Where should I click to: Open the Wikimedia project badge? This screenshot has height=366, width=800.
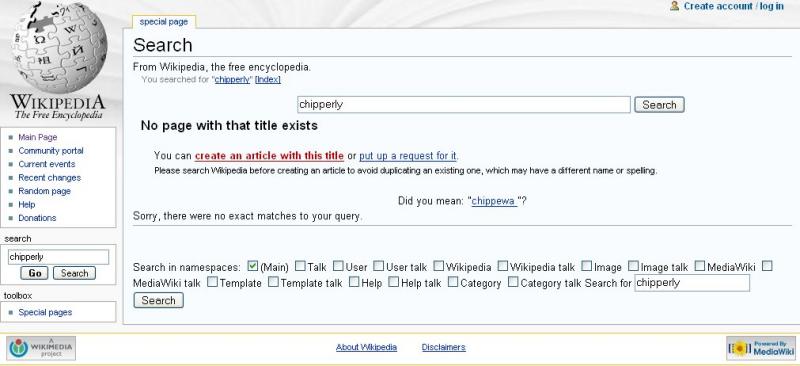click(x=41, y=348)
